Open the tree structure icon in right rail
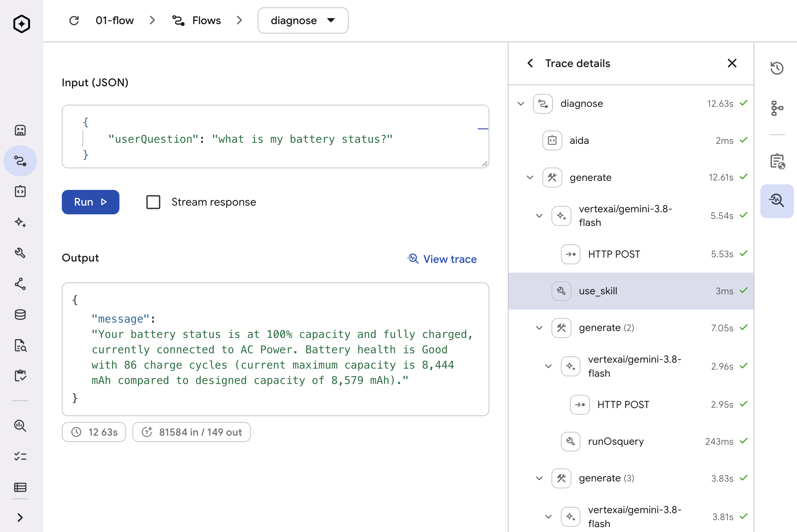The width and height of the screenshot is (797, 532). pyautogui.click(x=777, y=108)
